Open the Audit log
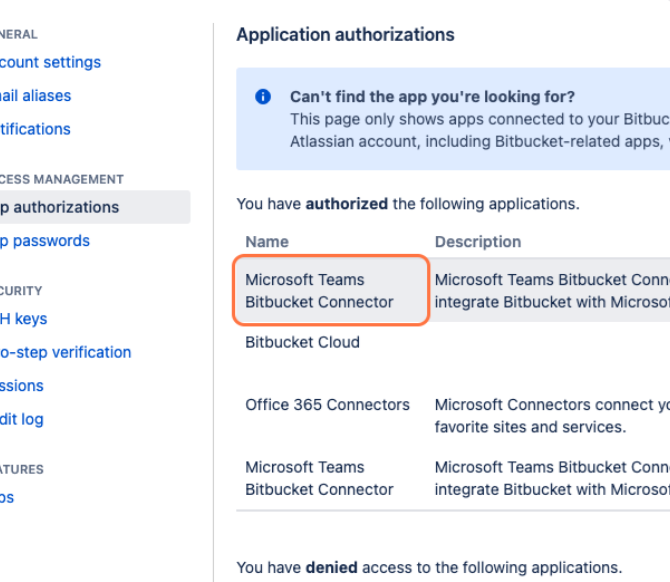The image size is (670, 582). [22, 419]
